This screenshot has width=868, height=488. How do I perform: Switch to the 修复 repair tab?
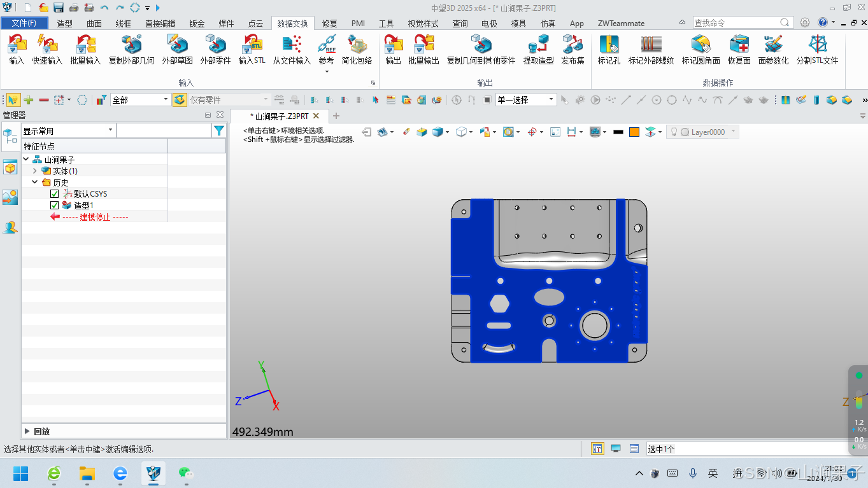[329, 23]
